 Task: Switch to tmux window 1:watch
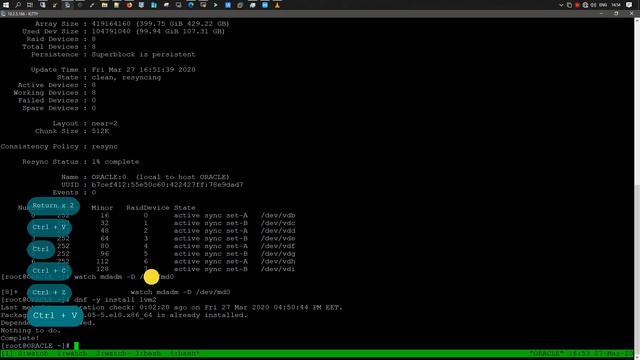coord(72,353)
